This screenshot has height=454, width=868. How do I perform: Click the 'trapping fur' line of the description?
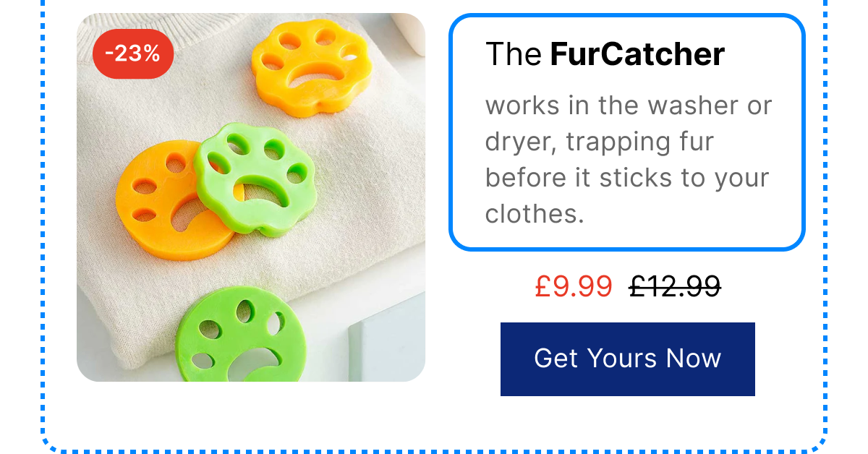click(x=600, y=142)
